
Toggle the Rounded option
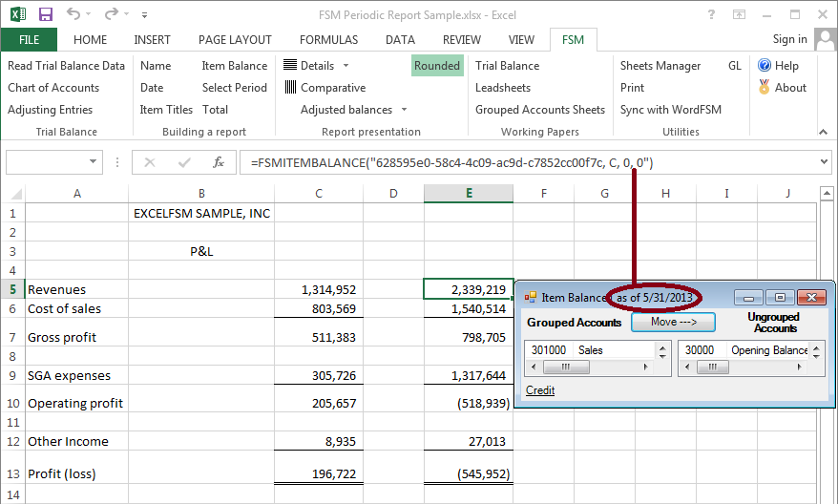tap(437, 66)
